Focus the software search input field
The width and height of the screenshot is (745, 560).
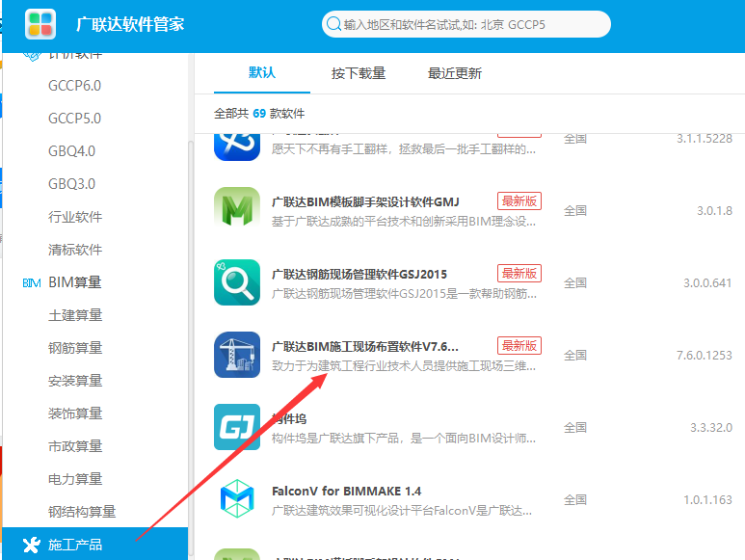point(466,24)
